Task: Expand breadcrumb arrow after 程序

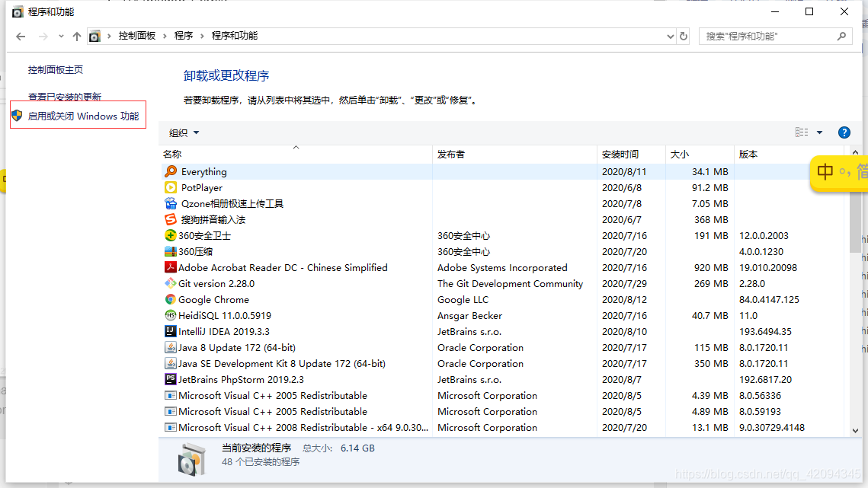Action: point(202,36)
